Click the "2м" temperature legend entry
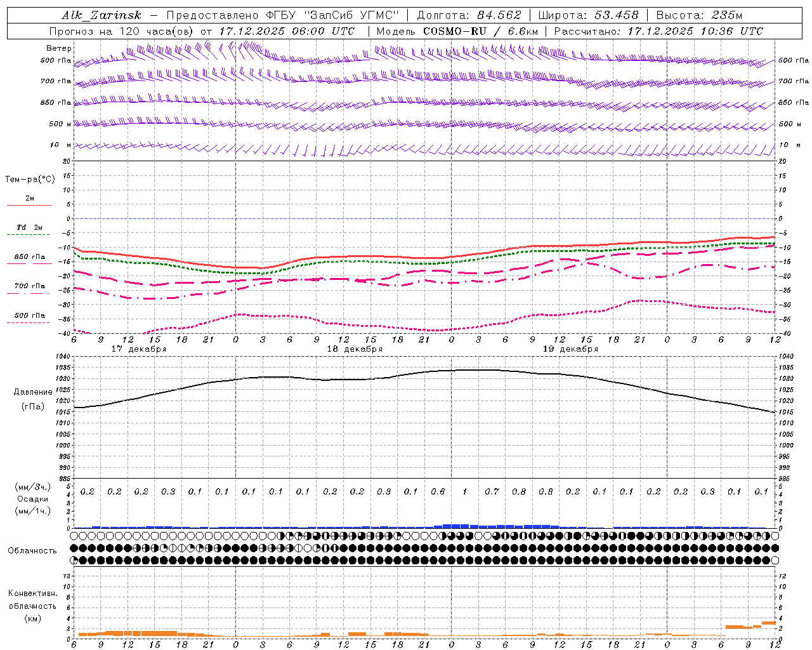The height and width of the screenshot is (650, 812). (x=30, y=199)
